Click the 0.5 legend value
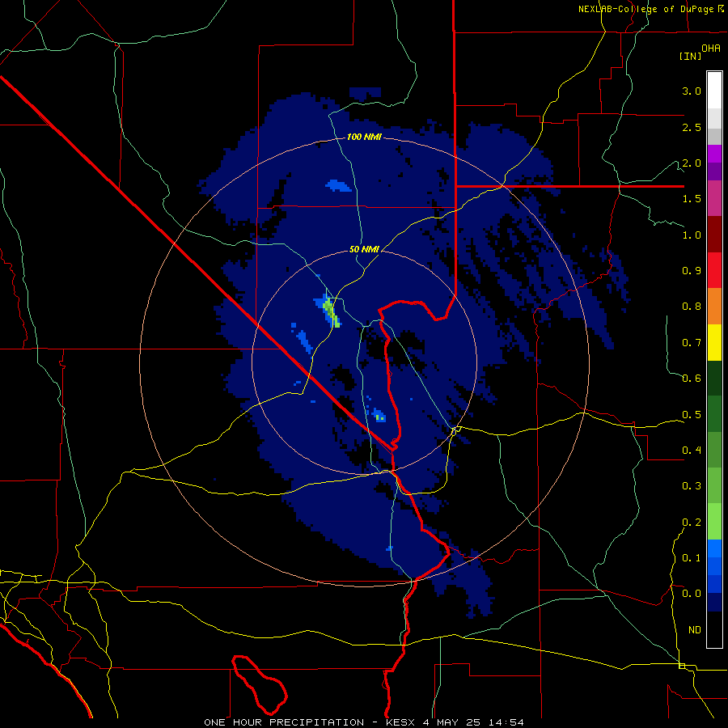 (692, 414)
